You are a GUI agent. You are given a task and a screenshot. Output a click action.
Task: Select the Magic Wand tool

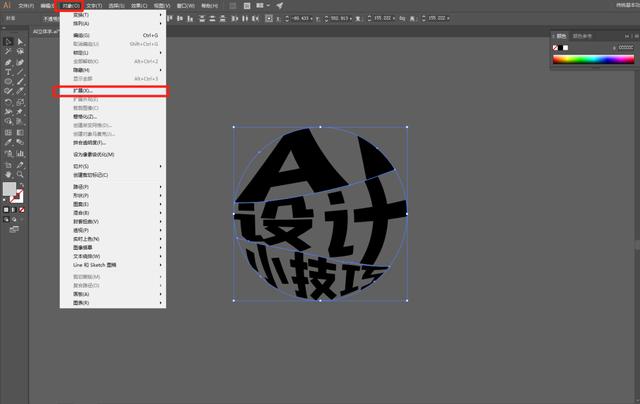tap(8, 51)
